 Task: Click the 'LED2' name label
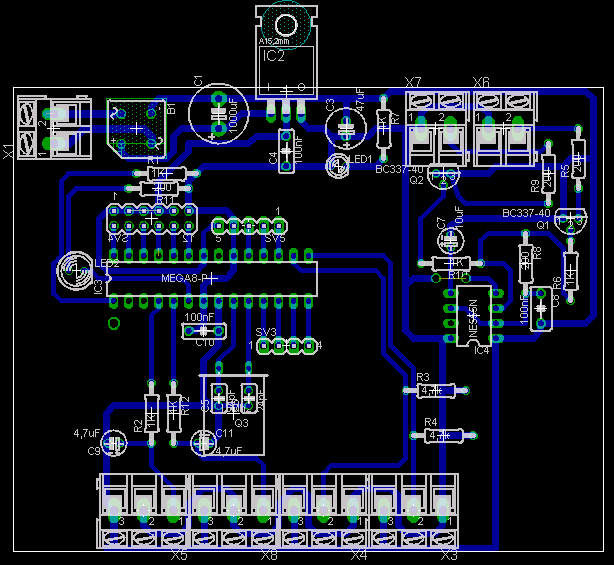tap(107, 263)
